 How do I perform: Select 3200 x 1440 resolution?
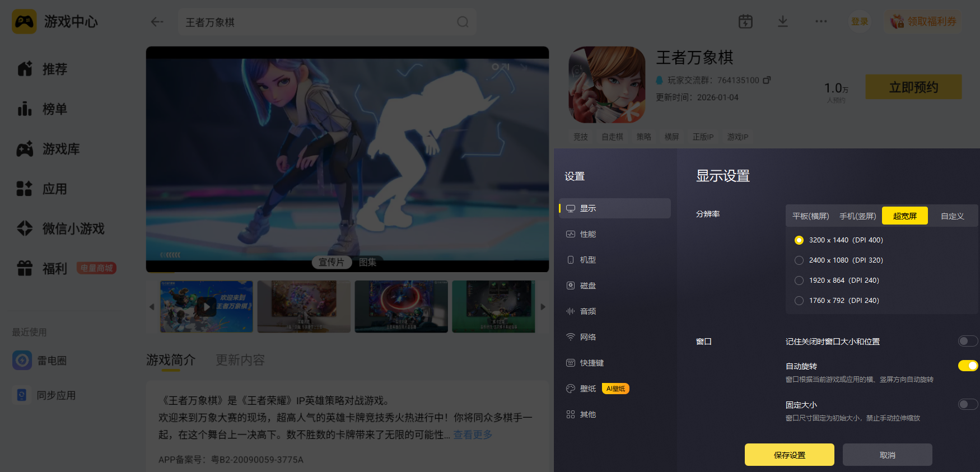(799, 240)
